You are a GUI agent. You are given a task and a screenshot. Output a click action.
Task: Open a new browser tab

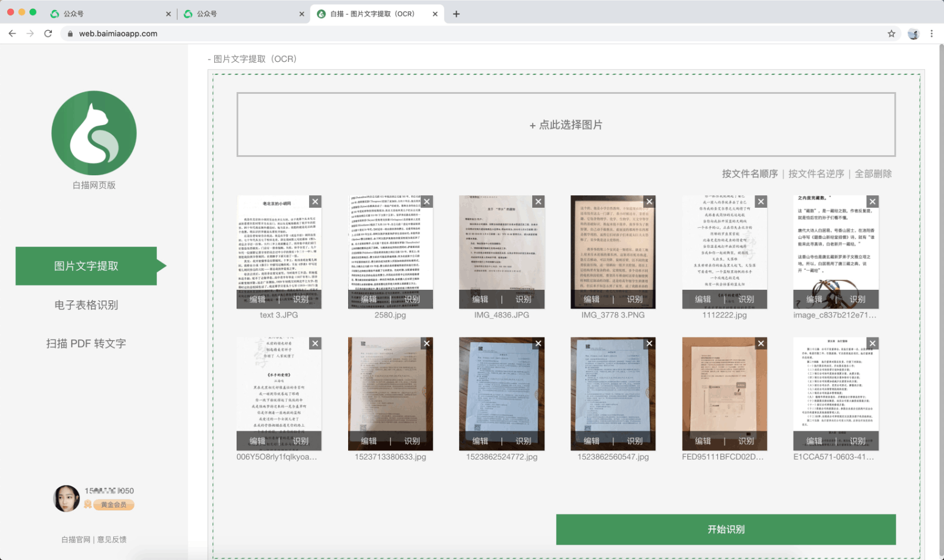coord(457,13)
